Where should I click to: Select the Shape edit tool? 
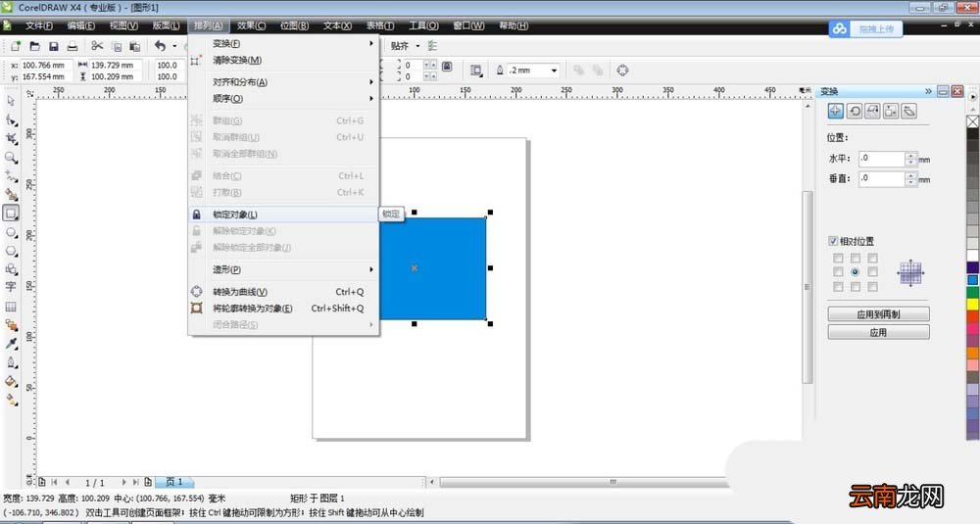pos(11,119)
